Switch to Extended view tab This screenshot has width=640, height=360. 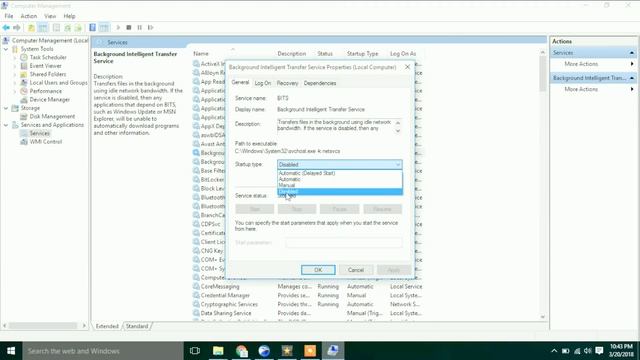click(107, 326)
